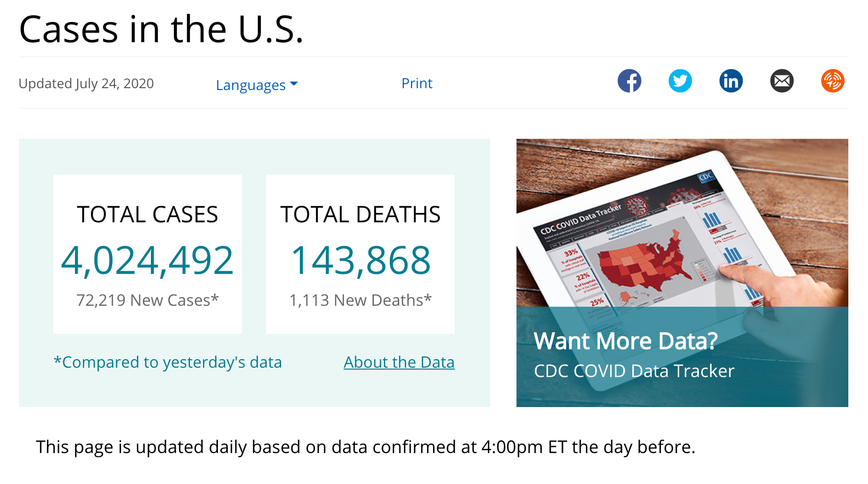Open the About the Data link

399,362
